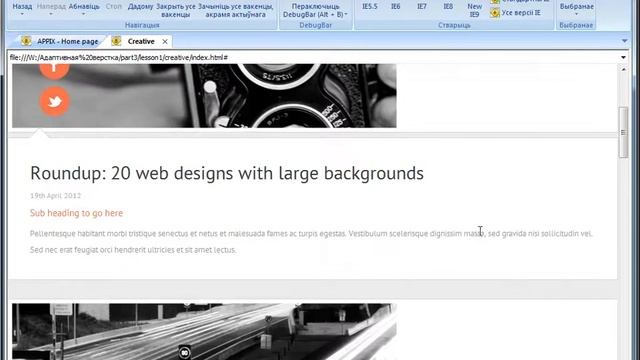
Task: Go to Дадому home button
Action: point(140,7)
